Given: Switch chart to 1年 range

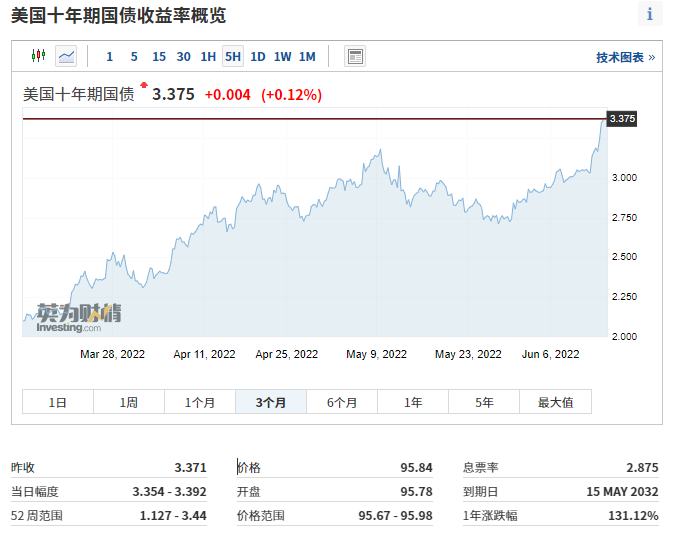Looking at the screenshot, I should 413,402.
